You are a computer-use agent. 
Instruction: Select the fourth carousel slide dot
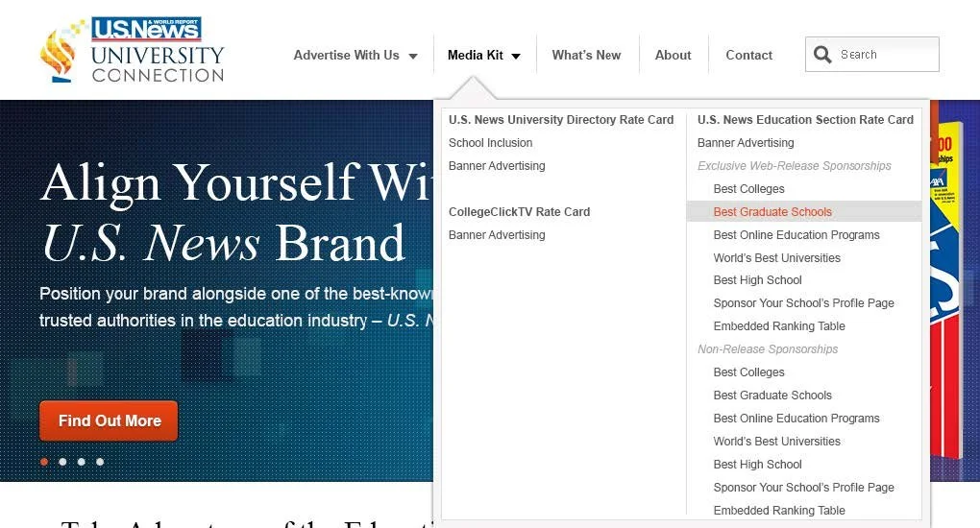click(x=100, y=462)
